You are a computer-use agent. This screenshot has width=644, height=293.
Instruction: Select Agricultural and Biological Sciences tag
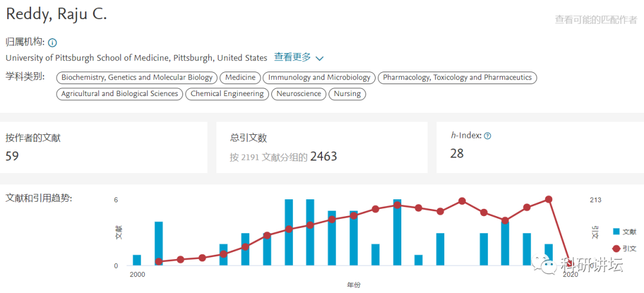pos(120,94)
